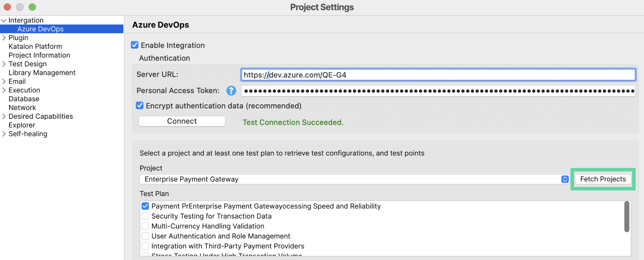This screenshot has height=260, width=644.
Task: Click the Personal Access Token help icon
Action: tap(231, 91)
